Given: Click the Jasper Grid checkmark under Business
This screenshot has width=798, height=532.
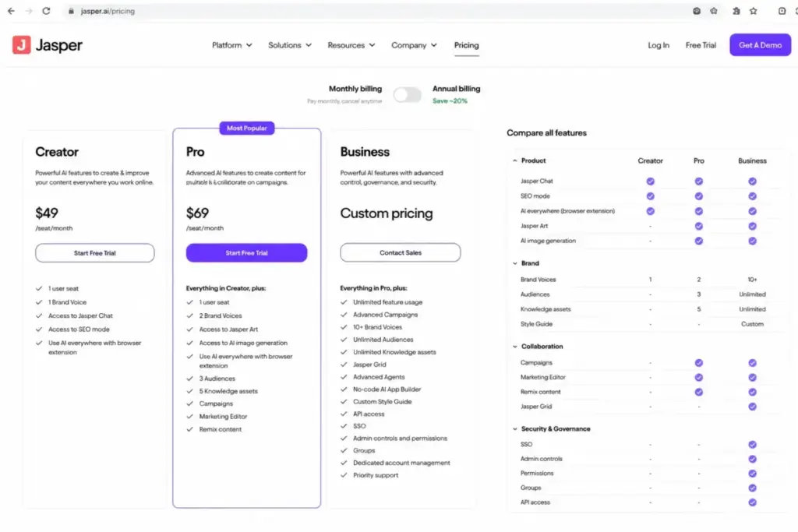Looking at the screenshot, I should (752, 407).
